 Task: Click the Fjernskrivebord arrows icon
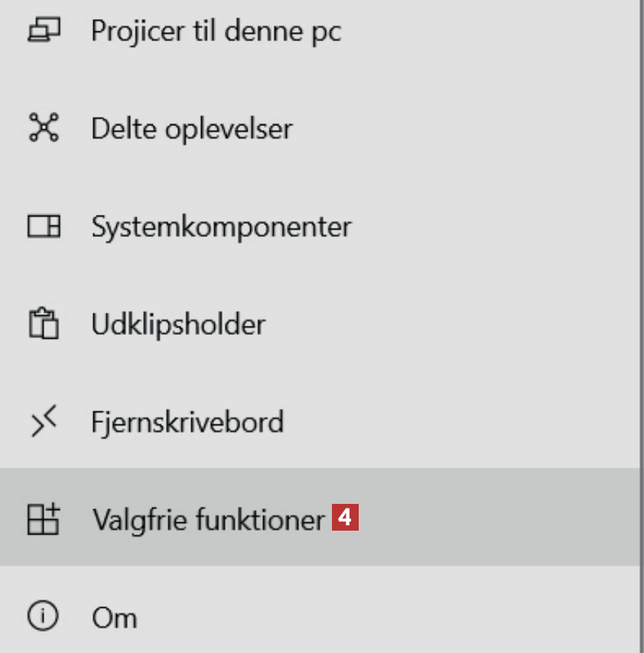[x=43, y=422]
